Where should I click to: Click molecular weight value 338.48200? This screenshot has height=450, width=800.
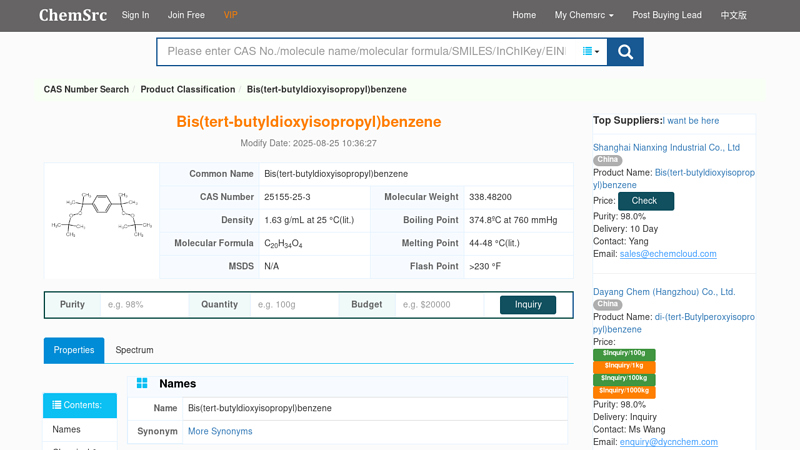click(x=490, y=197)
